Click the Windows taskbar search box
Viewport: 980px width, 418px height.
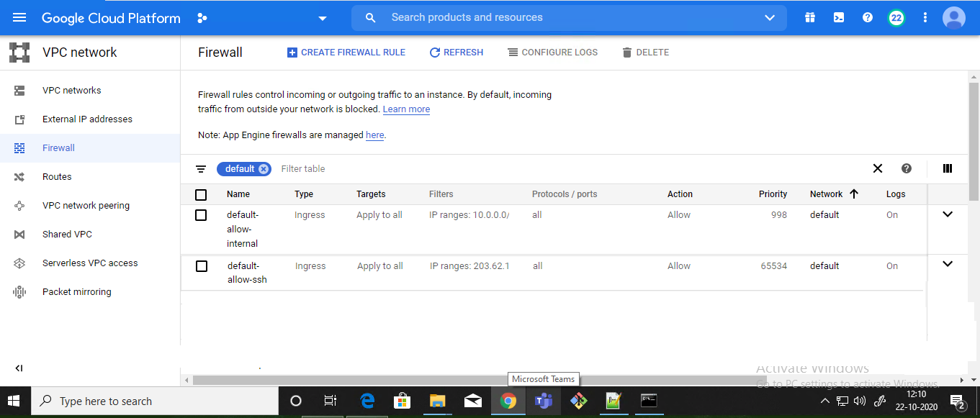point(155,401)
